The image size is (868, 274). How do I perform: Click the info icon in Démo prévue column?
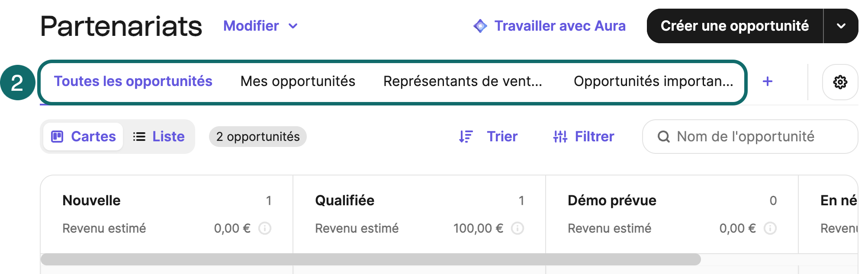tap(770, 228)
